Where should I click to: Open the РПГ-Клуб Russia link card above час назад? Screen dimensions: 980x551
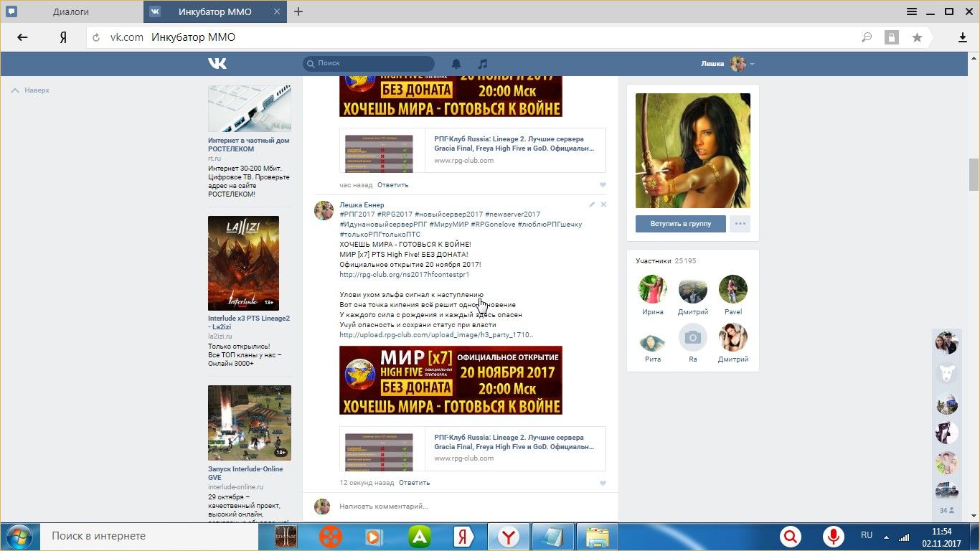(x=473, y=150)
